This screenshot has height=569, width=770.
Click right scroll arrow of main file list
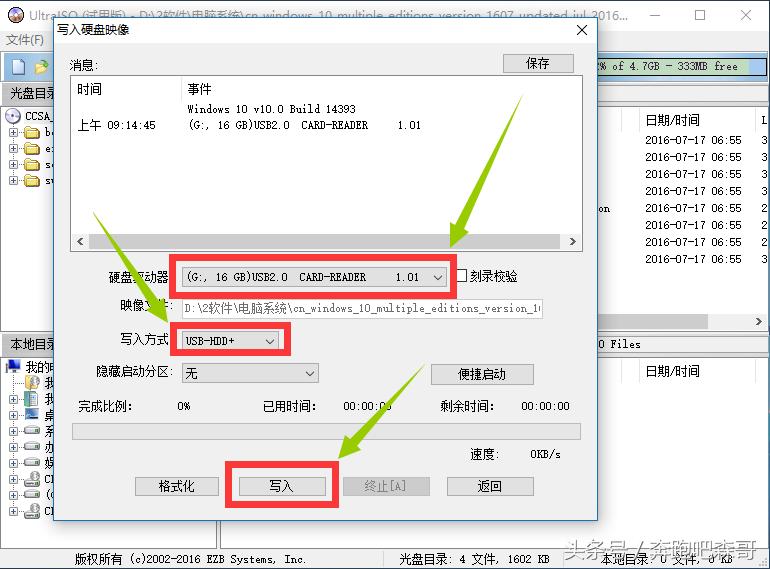[x=759, y=321]
